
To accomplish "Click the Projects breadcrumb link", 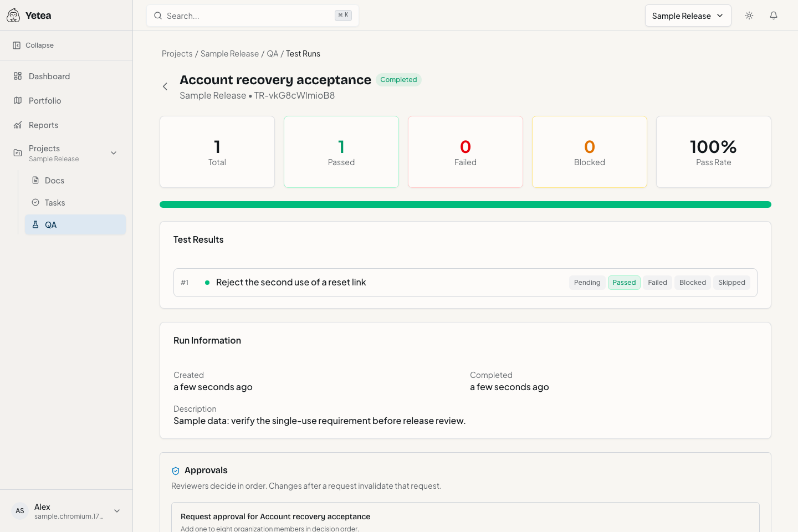I will coord(177,54).
